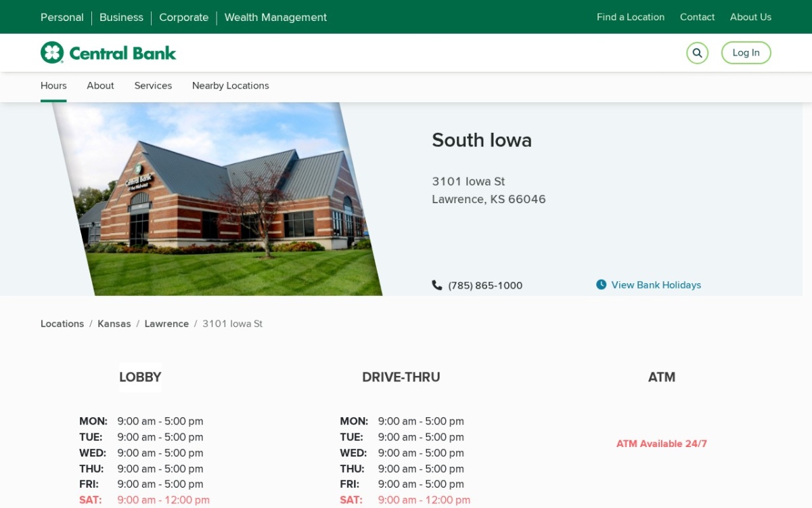812x508 pixels.
Task: Click the South Iowa heading
Action: tap(482, 140)
